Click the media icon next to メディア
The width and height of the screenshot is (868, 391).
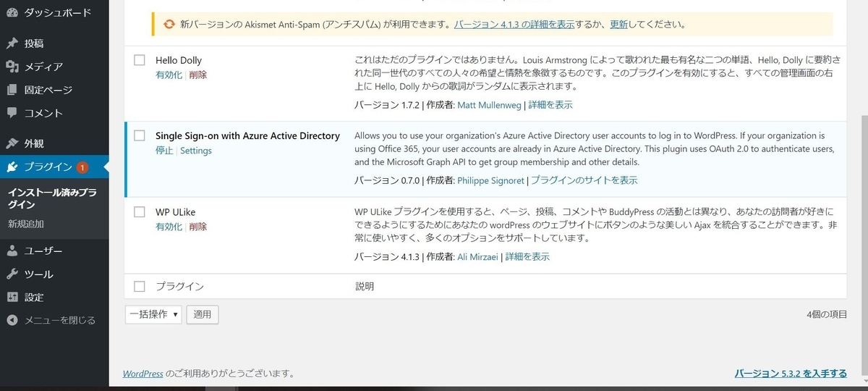[12, 67]
